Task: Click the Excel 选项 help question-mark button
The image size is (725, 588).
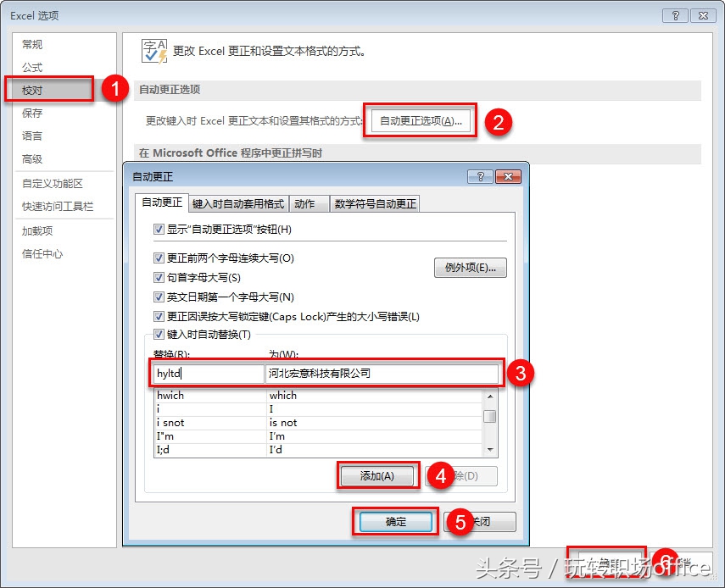Action: pyautogui.click(x=676, y=16)
